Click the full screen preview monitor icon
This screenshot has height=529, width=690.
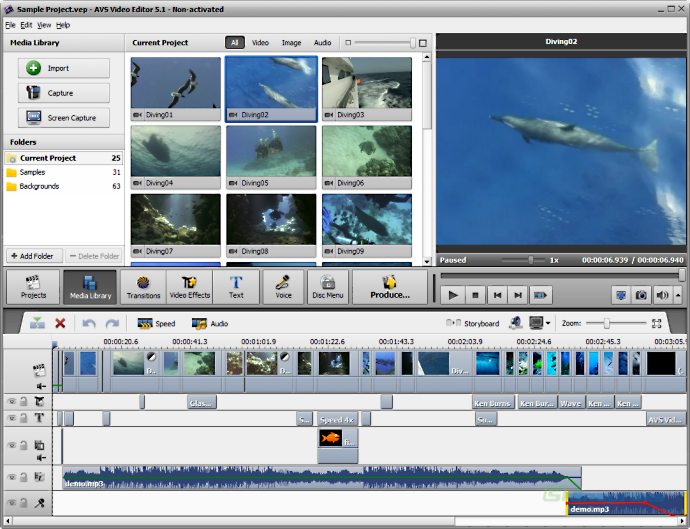click(621, 295)
